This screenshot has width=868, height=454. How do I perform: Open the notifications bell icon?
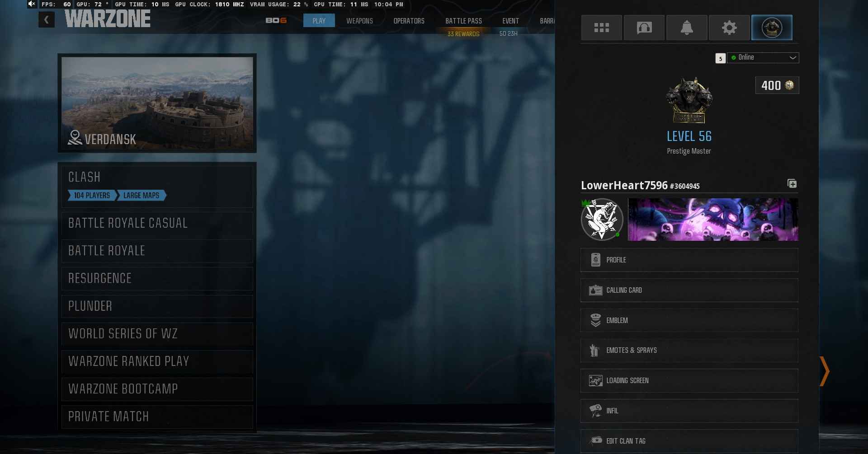coord(686,28)
